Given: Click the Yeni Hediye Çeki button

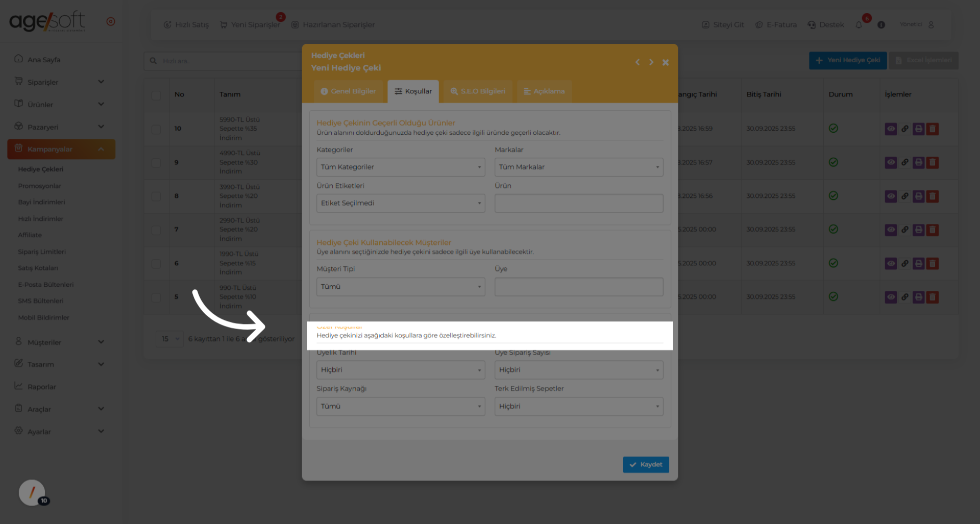Looking at the screenshot, I should [847, 60].
